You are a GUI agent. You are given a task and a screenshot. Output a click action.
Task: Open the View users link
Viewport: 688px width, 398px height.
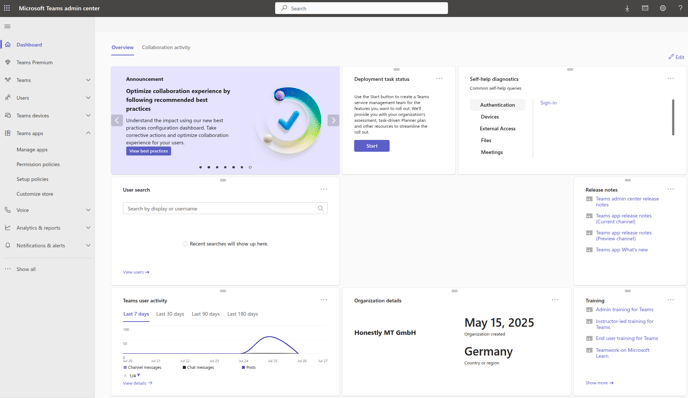[136, 272]
